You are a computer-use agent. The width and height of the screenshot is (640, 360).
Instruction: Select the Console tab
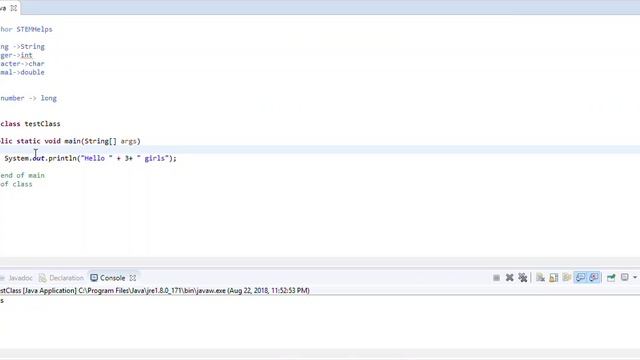point(113,278)
